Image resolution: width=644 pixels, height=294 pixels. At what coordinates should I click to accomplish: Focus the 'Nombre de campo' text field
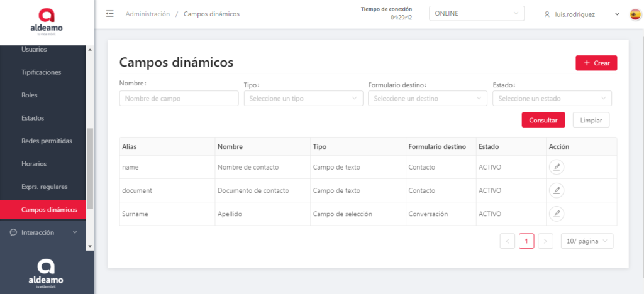click(x=179, y=99)
